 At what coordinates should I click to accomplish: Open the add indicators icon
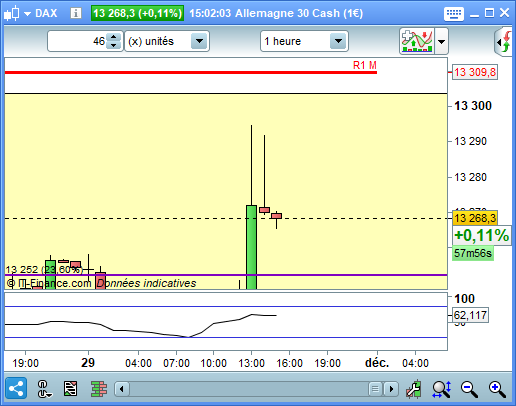[x=417, y=41]
